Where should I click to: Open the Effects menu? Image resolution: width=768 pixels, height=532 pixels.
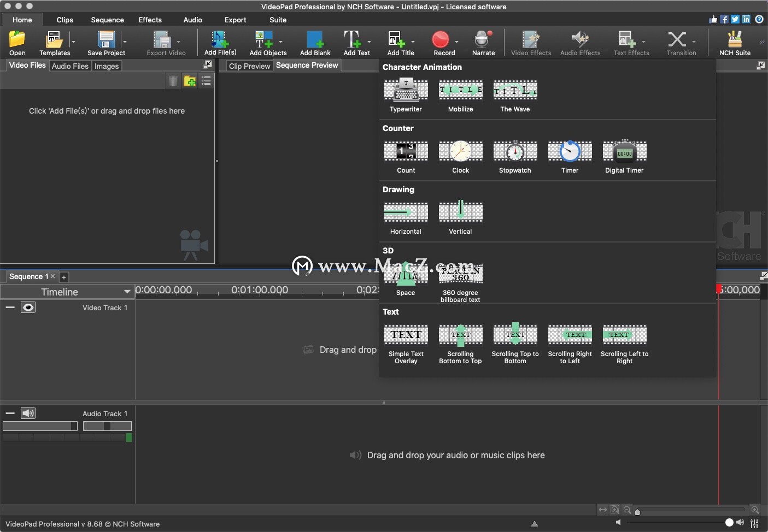click(150, 20)
